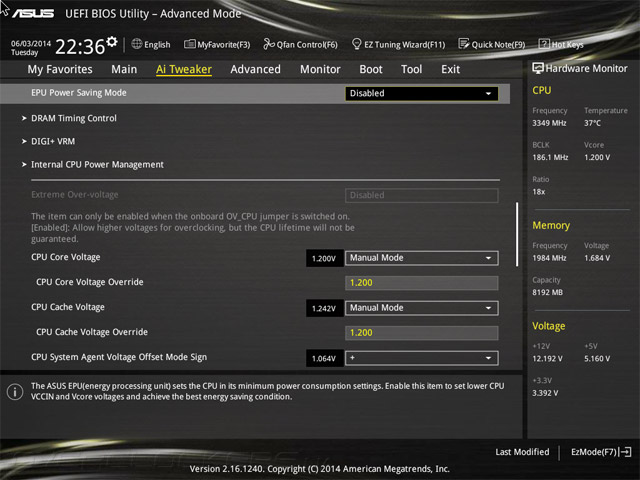This screenshot has width=640, height=480.
Task: Click the Hot Keys question mark icon
Action: [544, 44]
